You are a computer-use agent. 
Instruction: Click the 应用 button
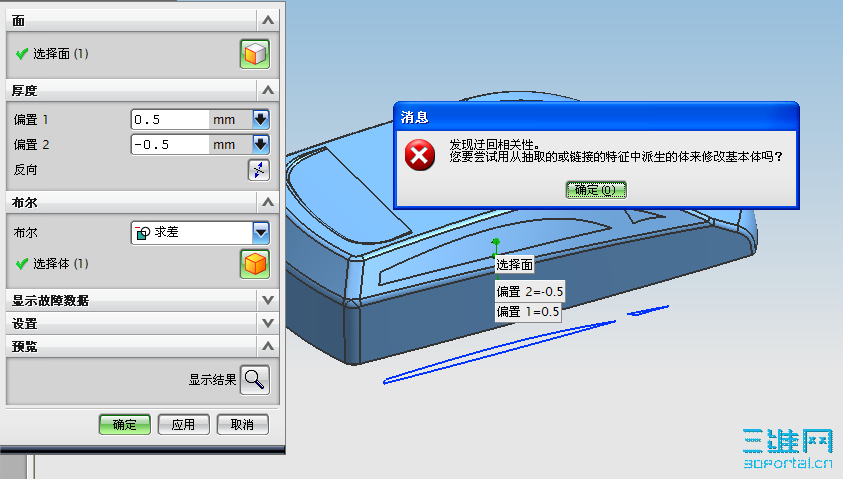pyautogui.click(x=183, y=425)
